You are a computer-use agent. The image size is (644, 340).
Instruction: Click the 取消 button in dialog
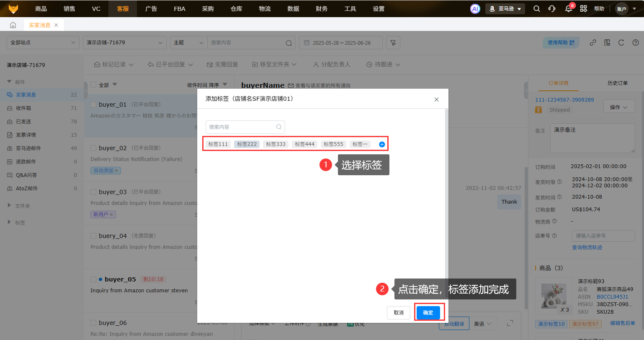coord(399,313)
